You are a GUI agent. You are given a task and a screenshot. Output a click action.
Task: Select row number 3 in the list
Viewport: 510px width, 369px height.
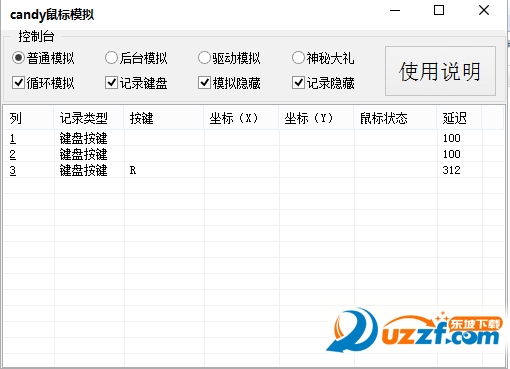pyautogui.click(x=13, y=170)
